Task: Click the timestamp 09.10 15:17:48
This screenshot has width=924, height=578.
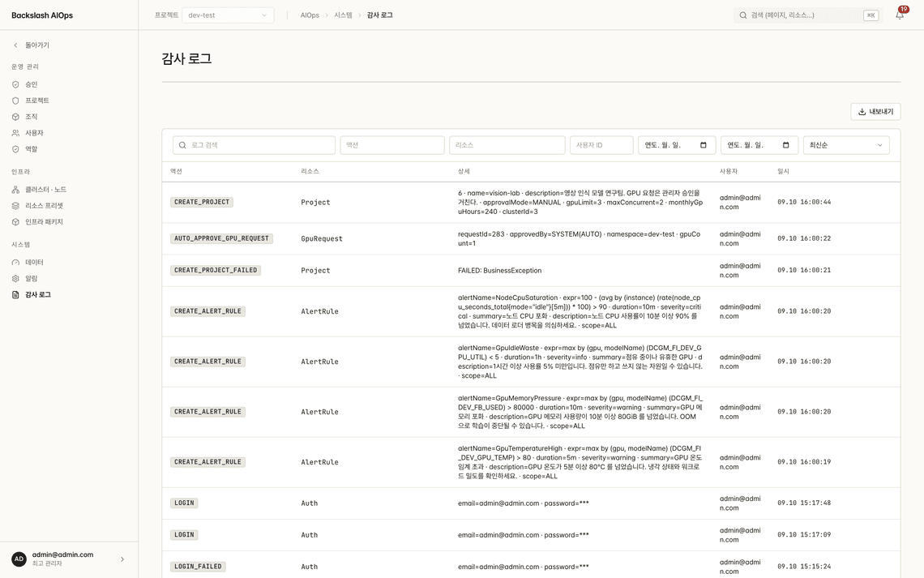Action: point(804,503)
